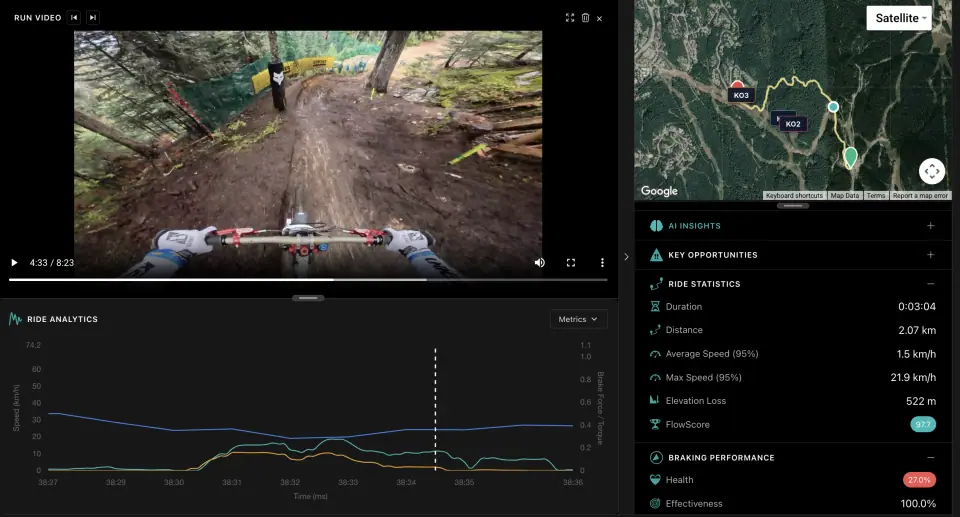Click the Duration value 0:03:04
This screenshot has height=517, width=960.
[x=917, y=306]
